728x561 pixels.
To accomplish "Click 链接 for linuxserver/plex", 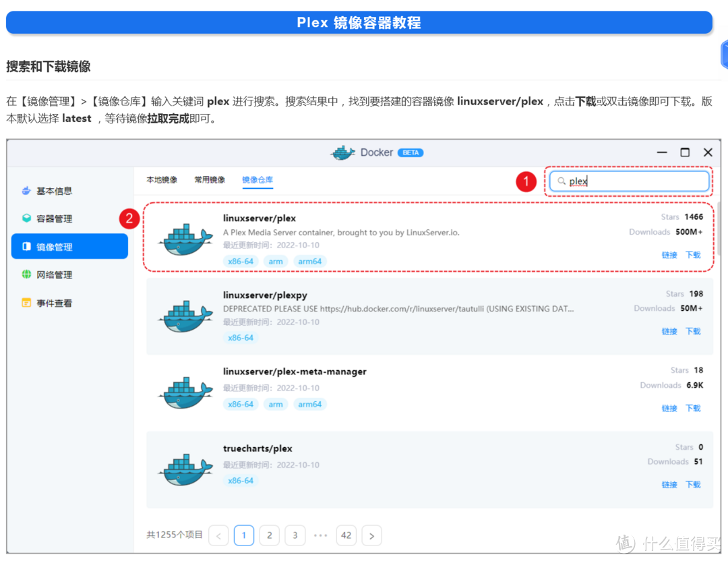I will 669,255.
